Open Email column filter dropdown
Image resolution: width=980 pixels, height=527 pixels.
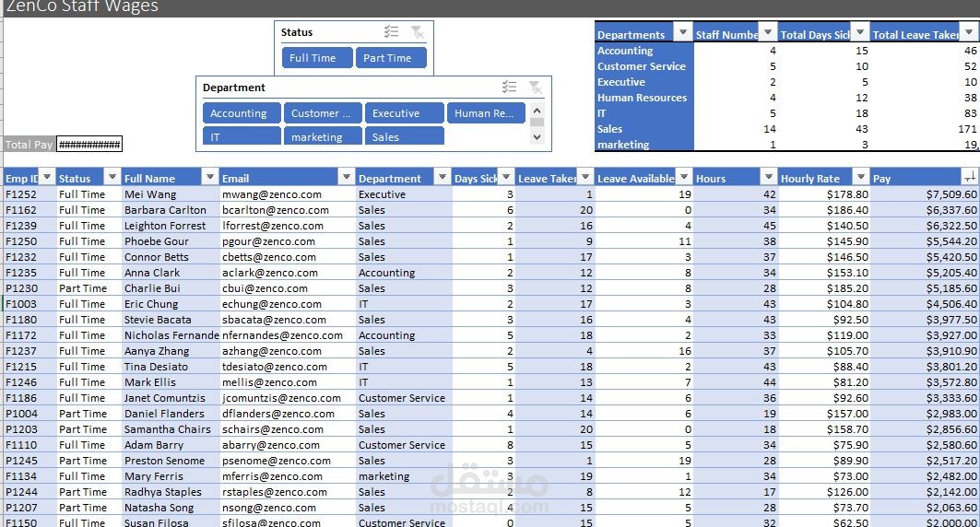[347, 177]
